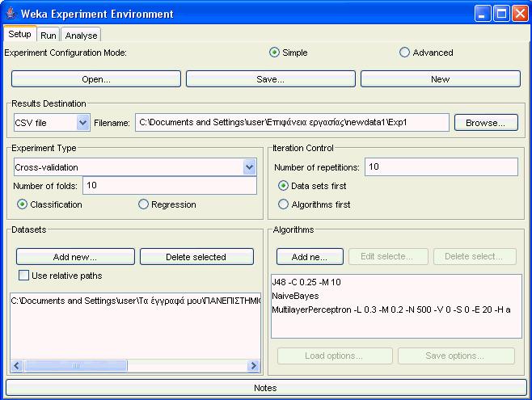Open the CSV file destination dropdown
Screen dimensions: 532x400
(x=52, y=122)
